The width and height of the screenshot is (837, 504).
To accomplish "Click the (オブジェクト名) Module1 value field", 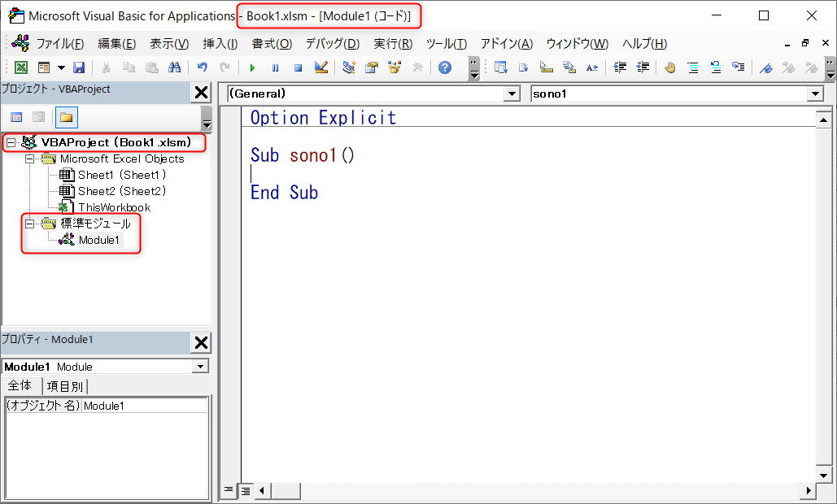I will click(x=145, y=406).
